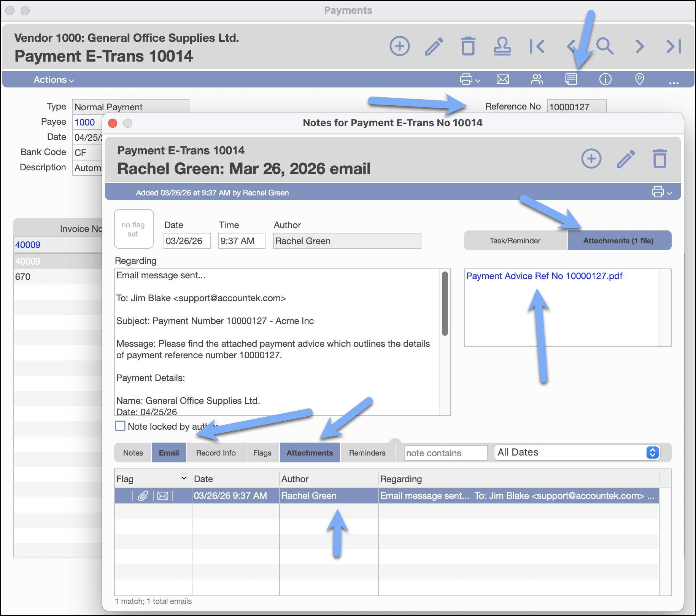Open the Flag column sort chevron
696x616 pixels.
[184, 478]
